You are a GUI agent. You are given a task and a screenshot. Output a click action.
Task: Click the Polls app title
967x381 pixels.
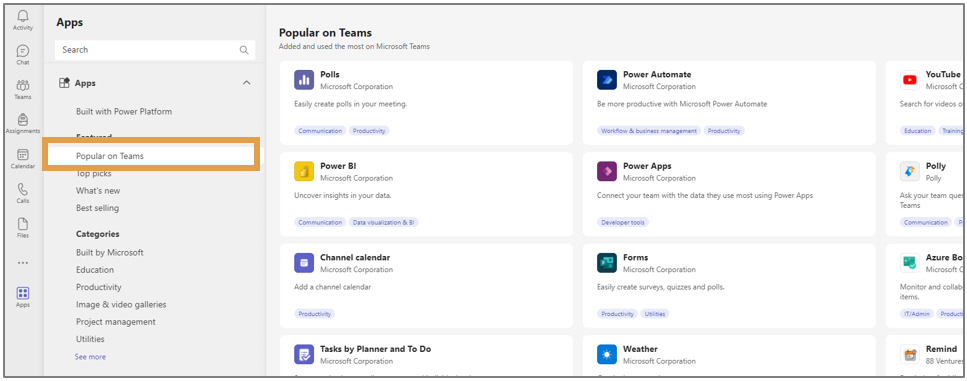click(x=330, y=75)
